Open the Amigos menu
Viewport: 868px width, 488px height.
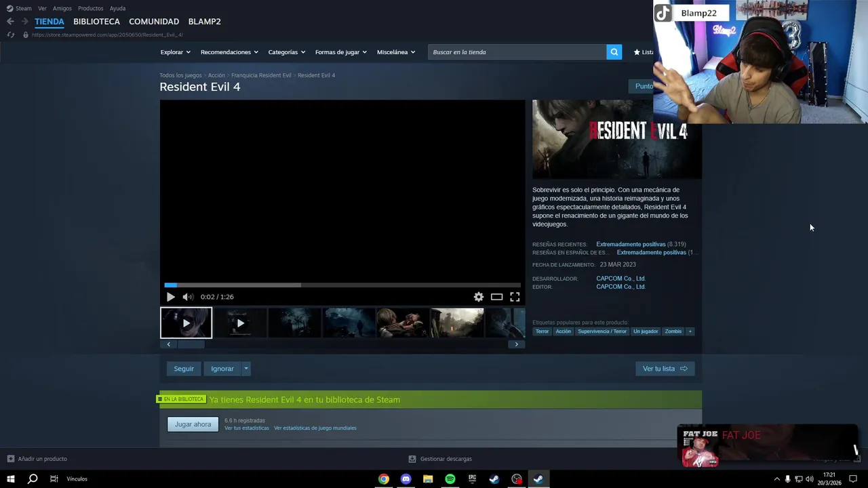62,8
